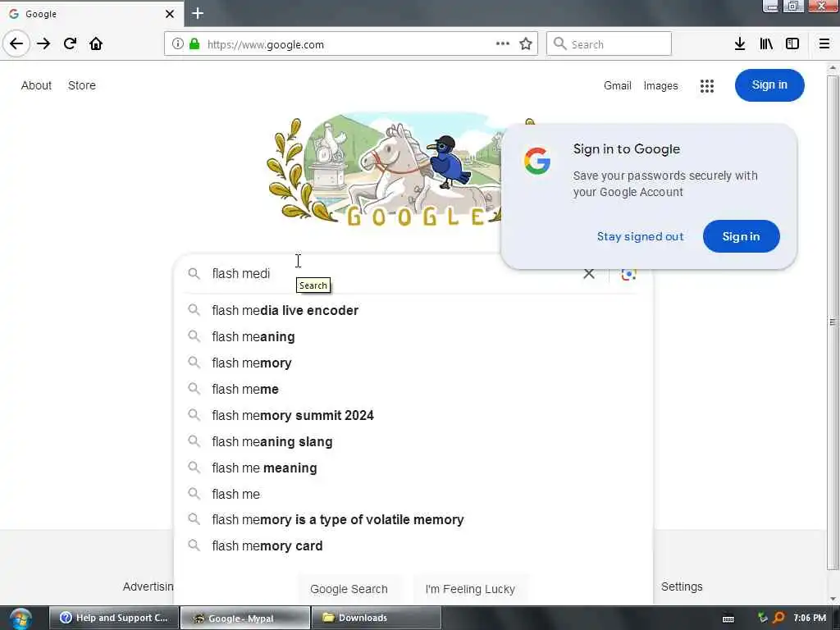Choose suggestion flash meaning
This screenshot has width=840, height=630.
[x=413, y=336]
